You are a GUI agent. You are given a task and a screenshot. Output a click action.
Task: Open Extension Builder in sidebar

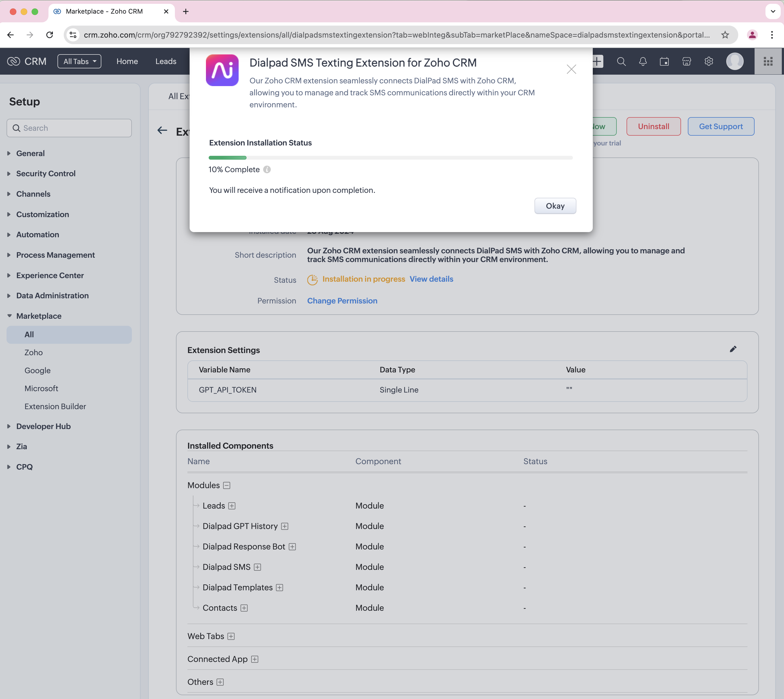55,406
